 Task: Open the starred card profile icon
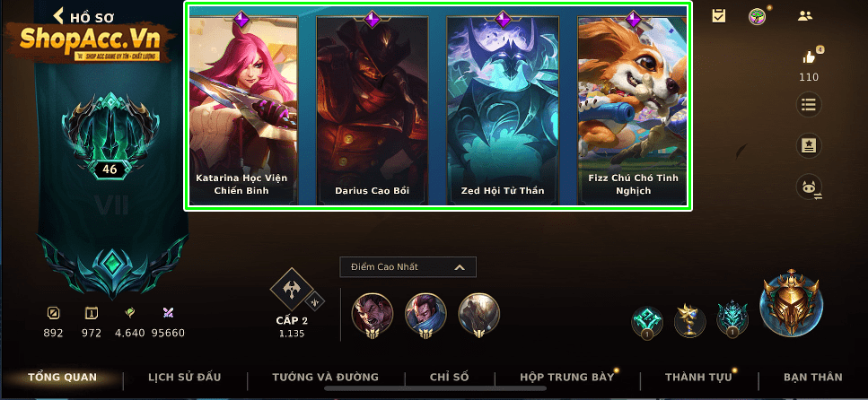pos(809,145)
